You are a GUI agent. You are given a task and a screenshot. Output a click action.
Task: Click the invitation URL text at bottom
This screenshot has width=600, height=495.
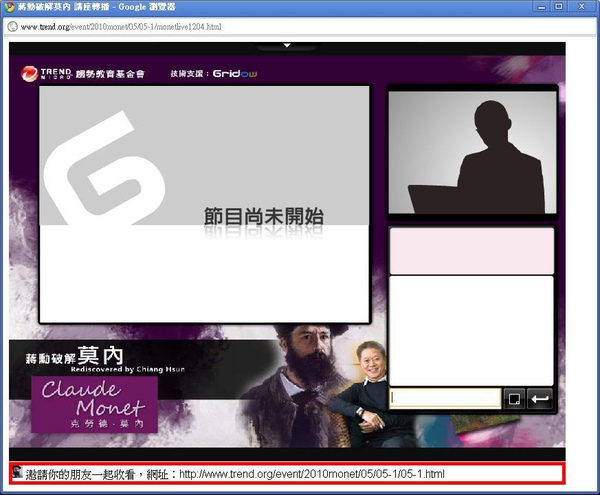pyautogui.click(x=312, y=474)
